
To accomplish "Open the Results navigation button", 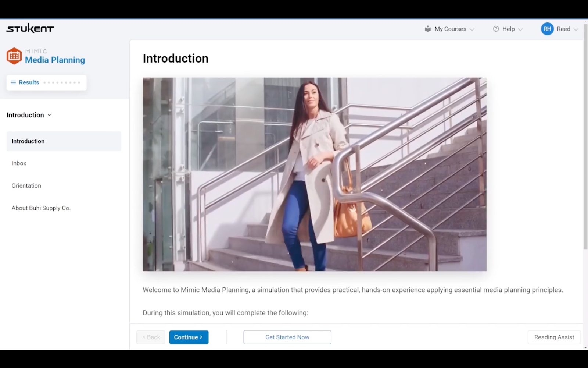I will [46, 82].
